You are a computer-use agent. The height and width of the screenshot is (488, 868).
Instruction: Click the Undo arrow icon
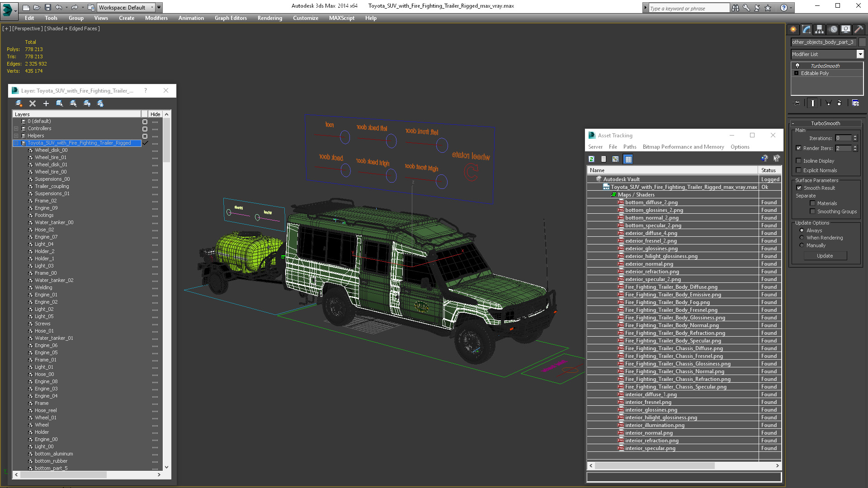(x=58, y=7)
